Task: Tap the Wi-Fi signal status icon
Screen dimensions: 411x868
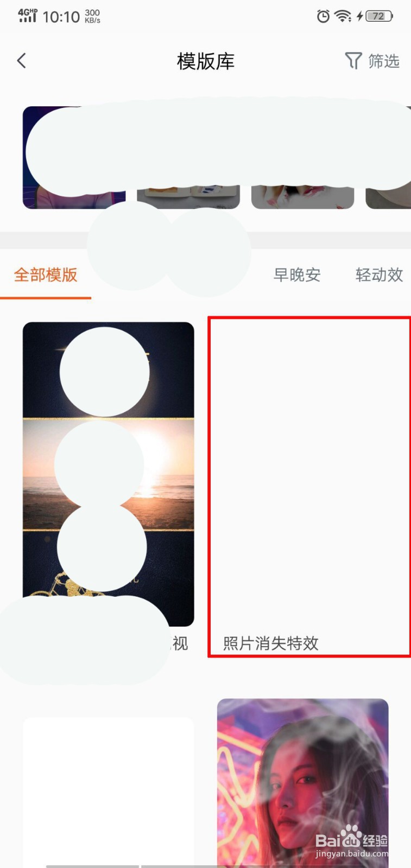Action: pyautogui.click(x=343, y=16)
